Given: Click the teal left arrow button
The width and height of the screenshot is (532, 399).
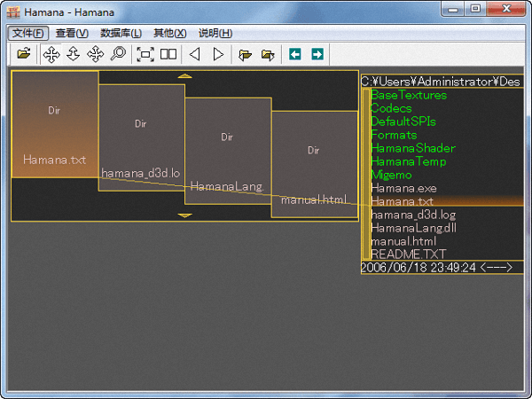Looking at the screenshot, I should (295, 54).
